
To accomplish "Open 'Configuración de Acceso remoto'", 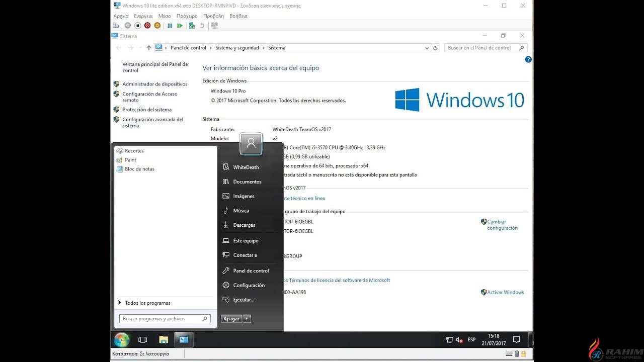I will pyautogui.click(x=150, y=97).
